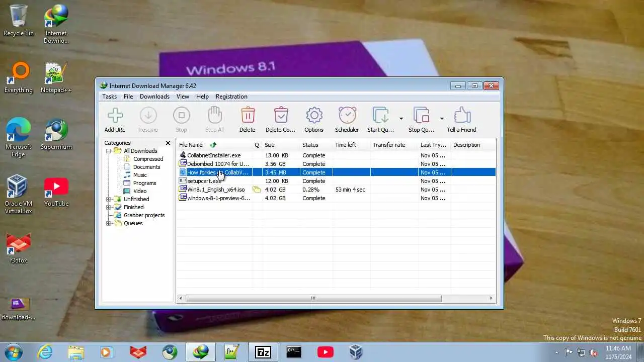
Task: Open the Registration menu
Action: [x=231, y=97]
